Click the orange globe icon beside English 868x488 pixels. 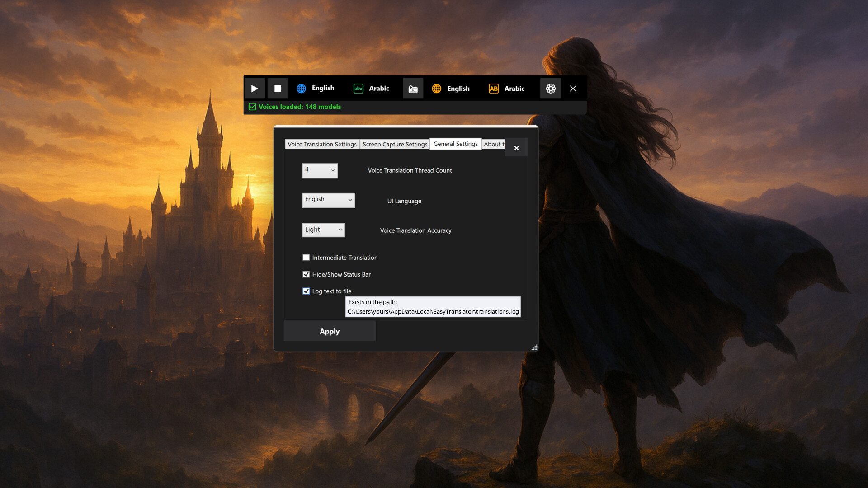click(436, 88)
